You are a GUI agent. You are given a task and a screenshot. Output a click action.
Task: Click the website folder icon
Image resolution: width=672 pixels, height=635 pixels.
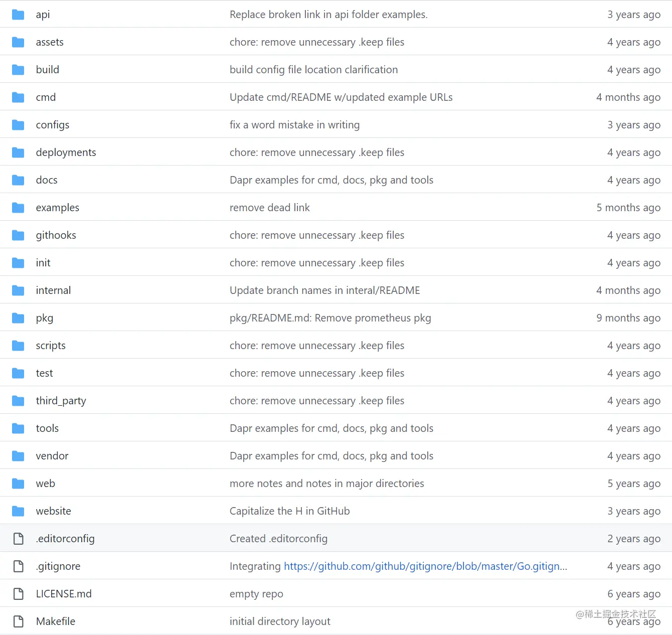click(18, 511)
